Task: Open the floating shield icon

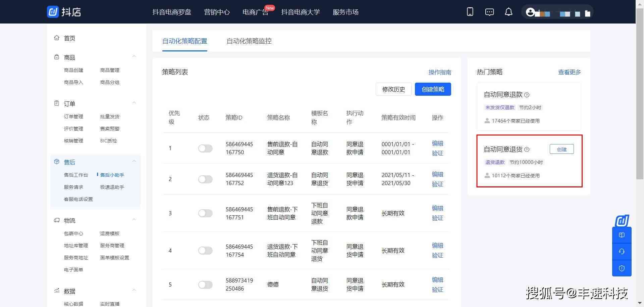Action: click(622, 268)
